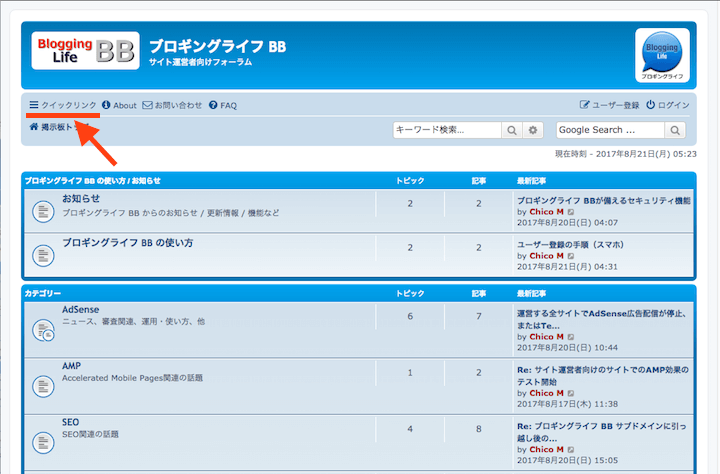View latest post icon in SEO row
Viewport: 720px width, 474px height.
[x=571, y=450]
